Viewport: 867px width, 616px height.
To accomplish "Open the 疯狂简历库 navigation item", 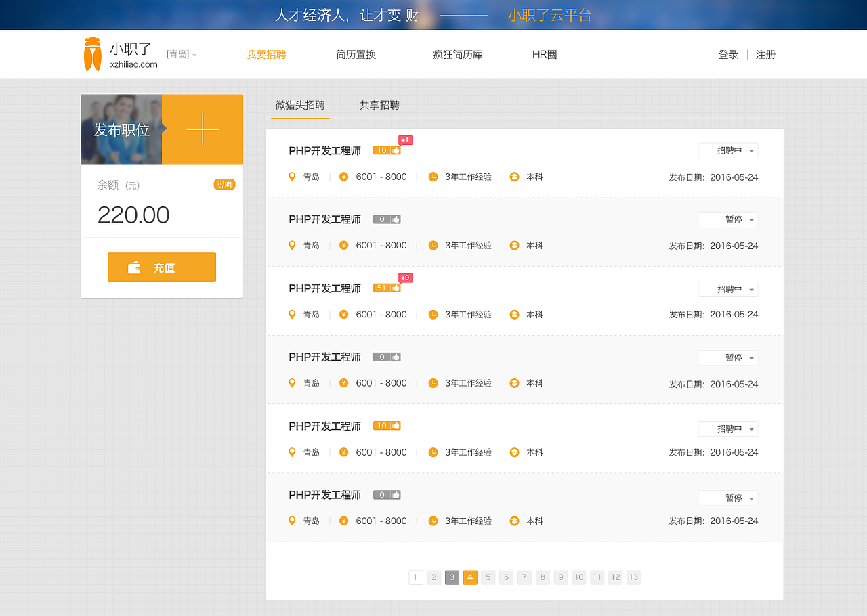I will point(458,55).
